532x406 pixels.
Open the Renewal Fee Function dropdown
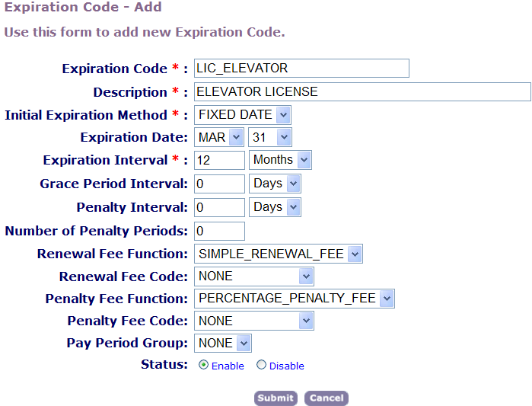(279, 254)
